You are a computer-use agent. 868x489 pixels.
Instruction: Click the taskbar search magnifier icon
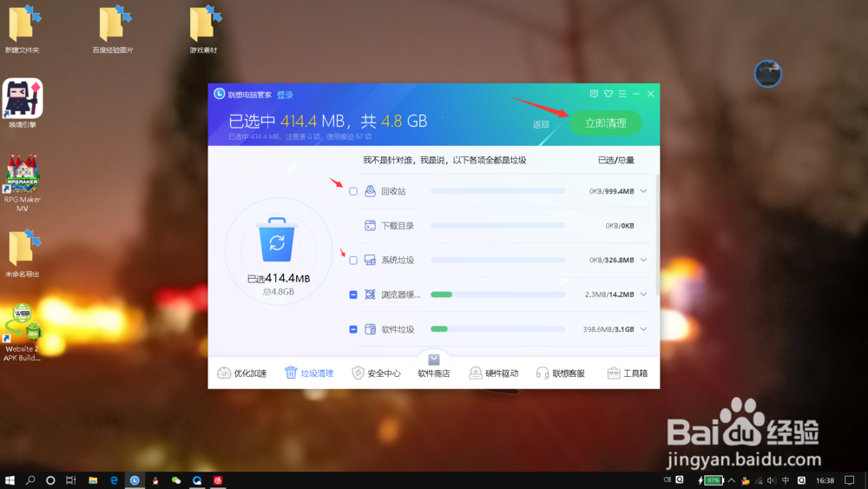[30, 480]
